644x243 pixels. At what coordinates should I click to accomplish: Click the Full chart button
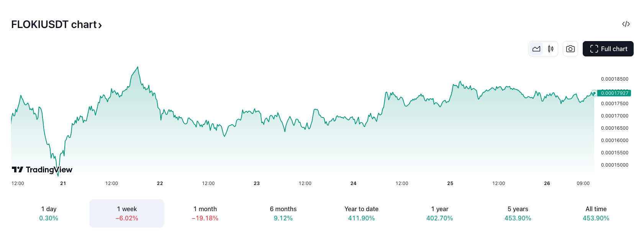click(x=608, y=49)
